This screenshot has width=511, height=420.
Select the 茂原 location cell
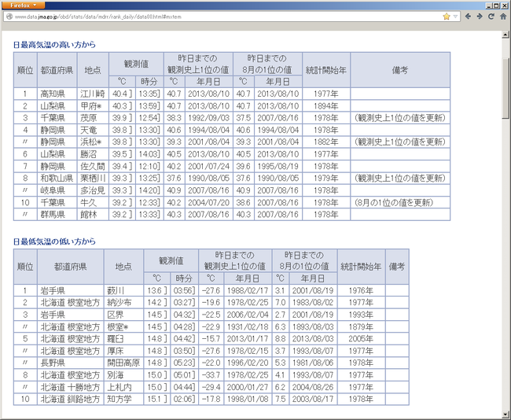[93, 118]
